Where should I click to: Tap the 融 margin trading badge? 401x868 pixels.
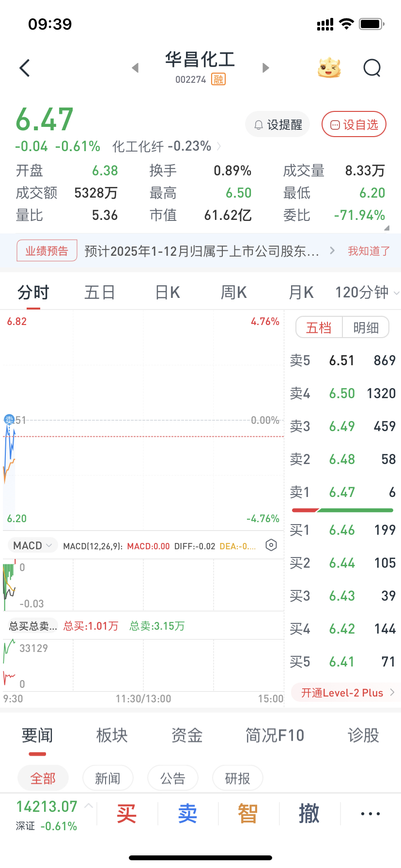pos(218,79)
